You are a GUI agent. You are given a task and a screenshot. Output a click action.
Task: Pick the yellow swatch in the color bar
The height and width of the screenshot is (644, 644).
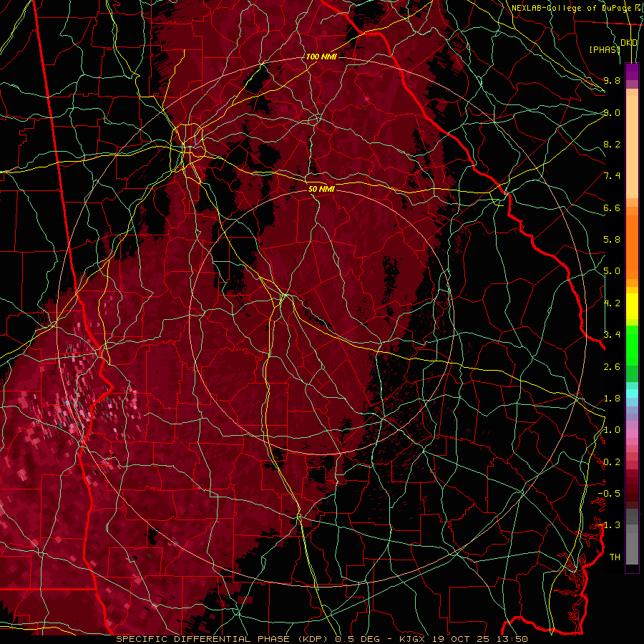[632, 306]
